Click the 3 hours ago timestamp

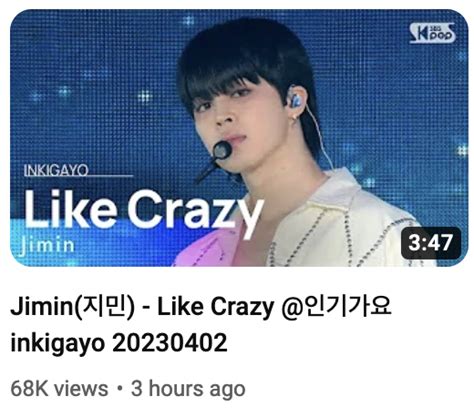pyautogui.click(x=188, y=389)
